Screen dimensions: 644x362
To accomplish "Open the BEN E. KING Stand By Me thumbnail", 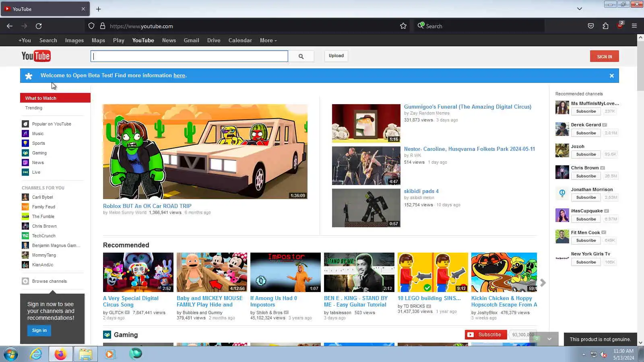I will tap(359, 272).
